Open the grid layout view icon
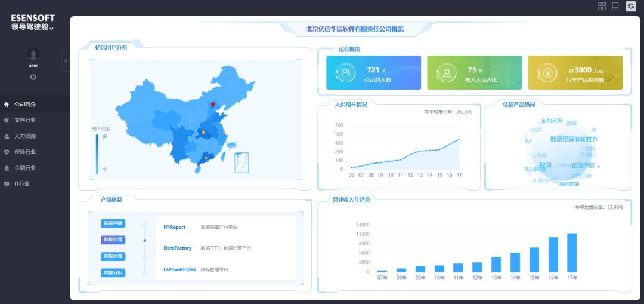Viewport: 644px width, 304px height. [x=602, y=6]
